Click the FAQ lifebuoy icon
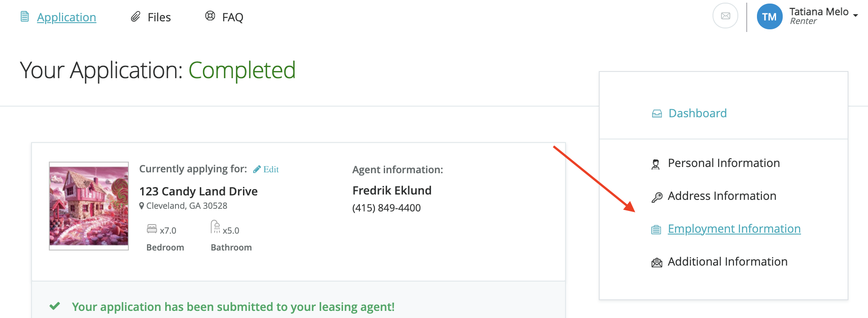 click(210, 16)
